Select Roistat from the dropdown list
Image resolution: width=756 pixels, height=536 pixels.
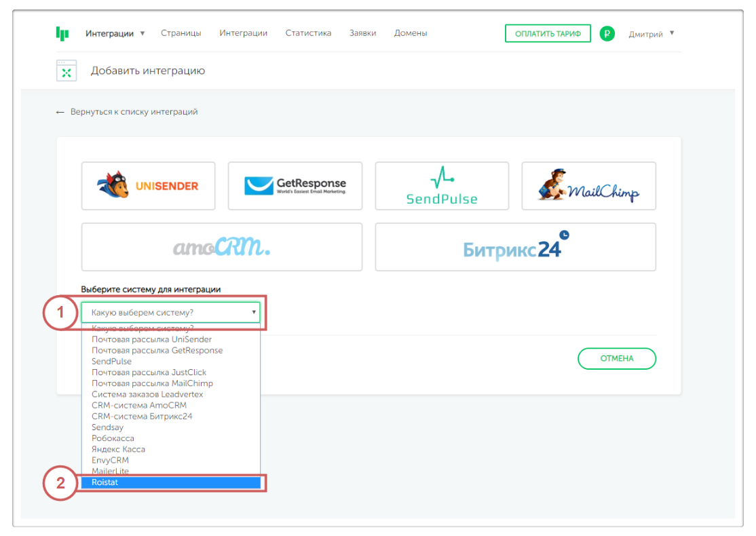tap(170, 482)
